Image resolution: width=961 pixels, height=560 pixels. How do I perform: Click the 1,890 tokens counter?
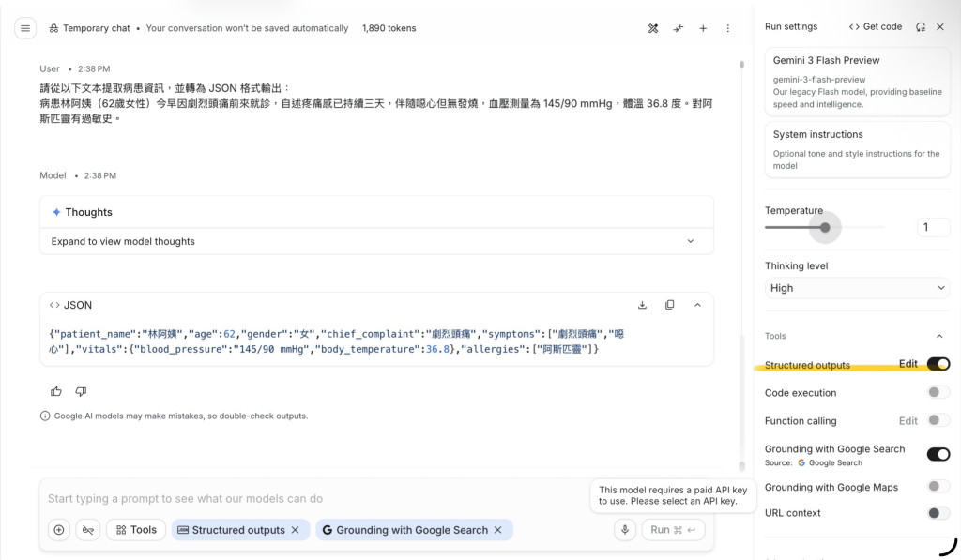pos(389,28)
